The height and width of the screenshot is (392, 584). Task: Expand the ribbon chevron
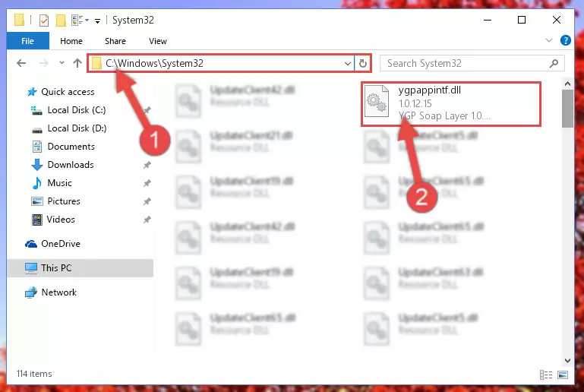point(548,40)
